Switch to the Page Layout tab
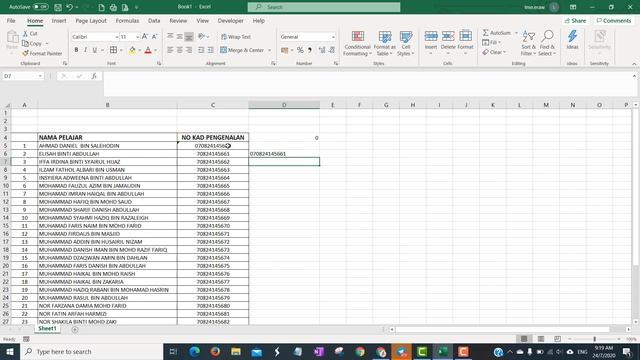Image resolution: width=640 pixels, height=360 pixels. tap(91, 20)
